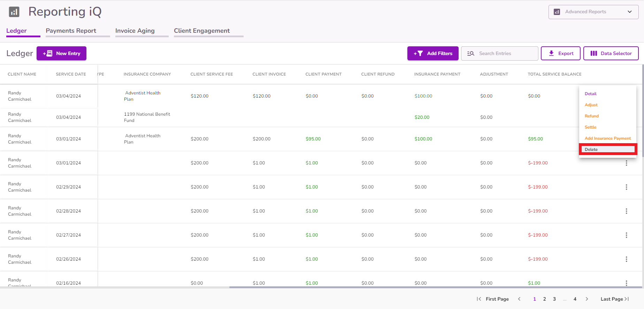Switch to the Payments Report tab
Image resolution: width=644 pixels, height=309 pixels.
(x=71, y=31)
